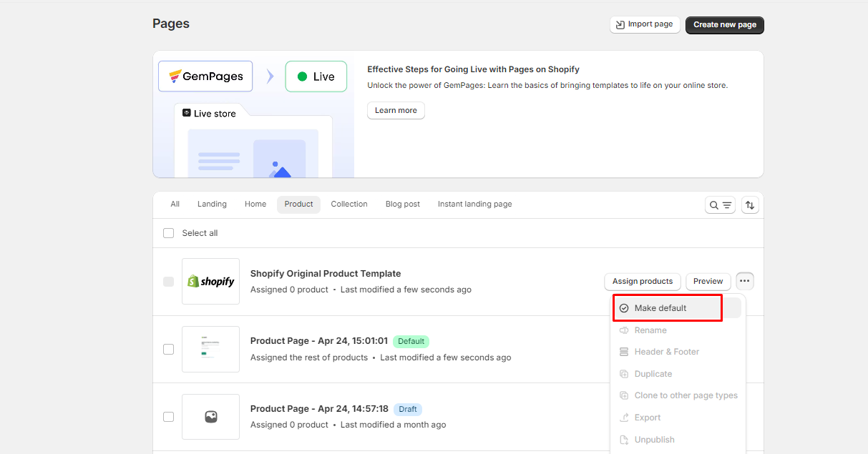
Task: Tick the checkbox for the default Product Page
Action: click(x=168, y=349)
